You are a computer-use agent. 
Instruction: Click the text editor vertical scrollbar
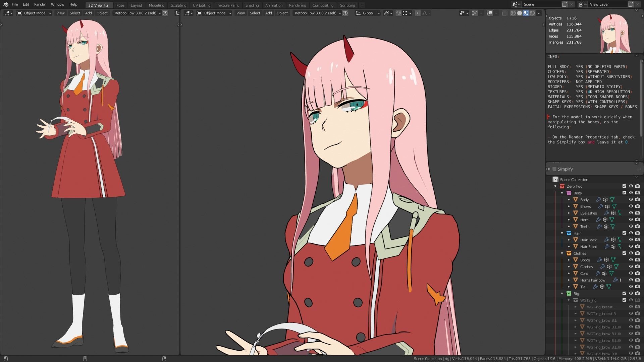(x=642, y=97)
